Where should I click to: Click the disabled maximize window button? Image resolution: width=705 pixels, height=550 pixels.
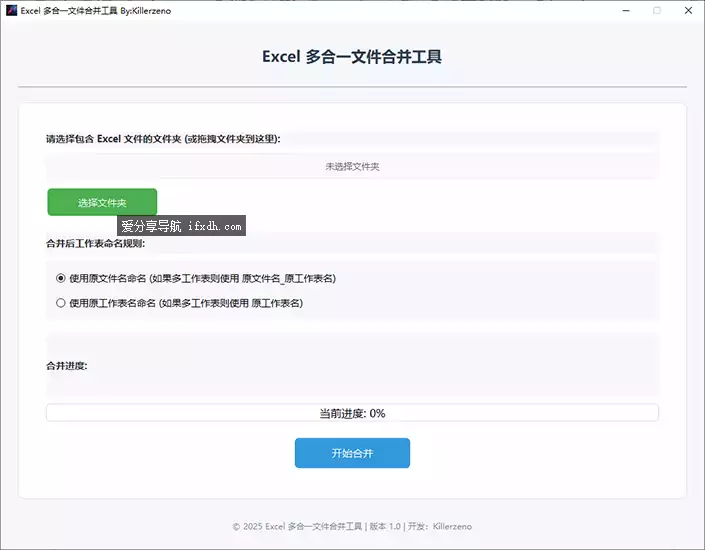coord(657,10)
